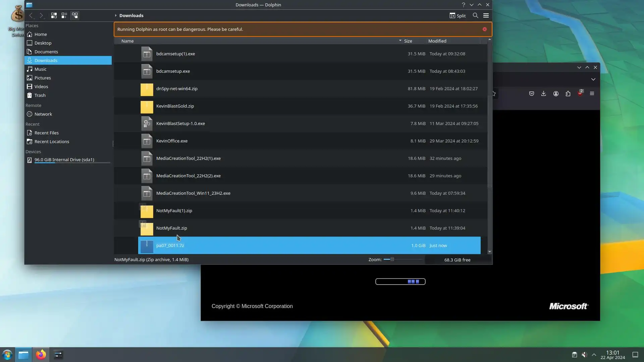644x362 pixels.
Task: Open the Dolphin hamburger menu
Action: pos(486,15)
